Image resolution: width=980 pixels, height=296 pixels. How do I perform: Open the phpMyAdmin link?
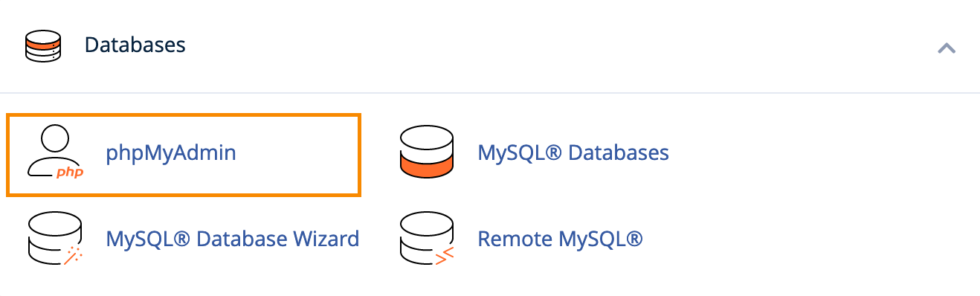pyautogui.click(x=171, y=153)
